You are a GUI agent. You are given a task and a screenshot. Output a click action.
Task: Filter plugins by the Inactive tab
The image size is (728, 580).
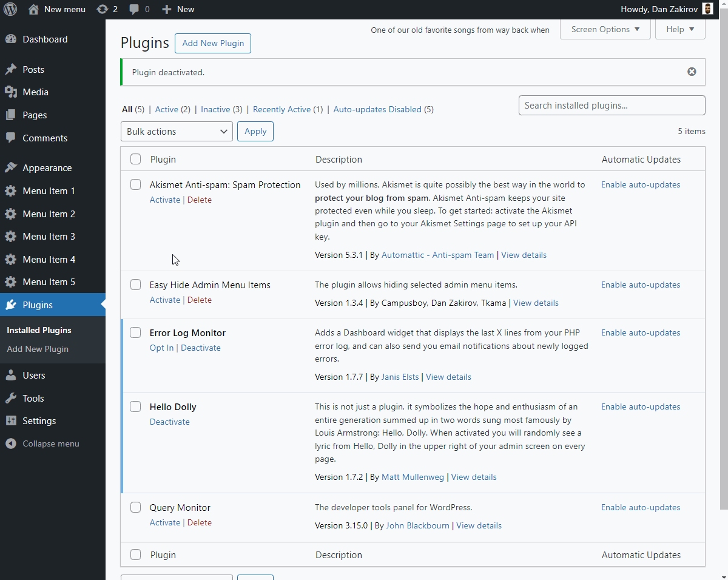(x=215, y=109)
